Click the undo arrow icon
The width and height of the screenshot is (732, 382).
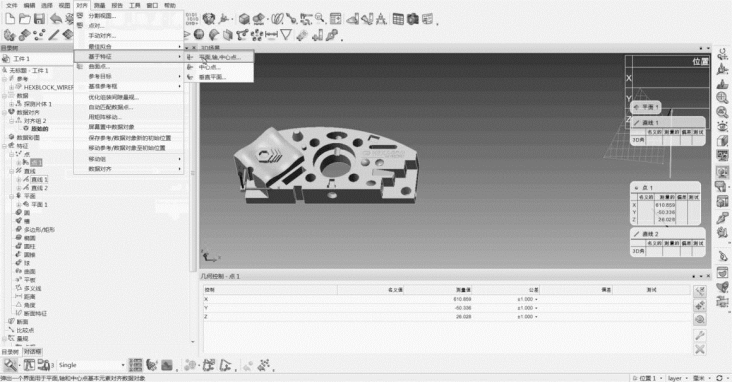(x=56, y=19)
